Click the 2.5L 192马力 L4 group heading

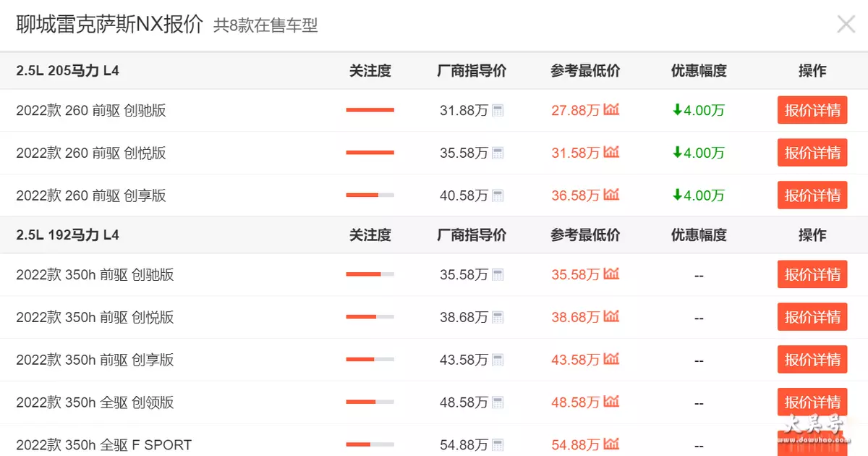(68, 235)
